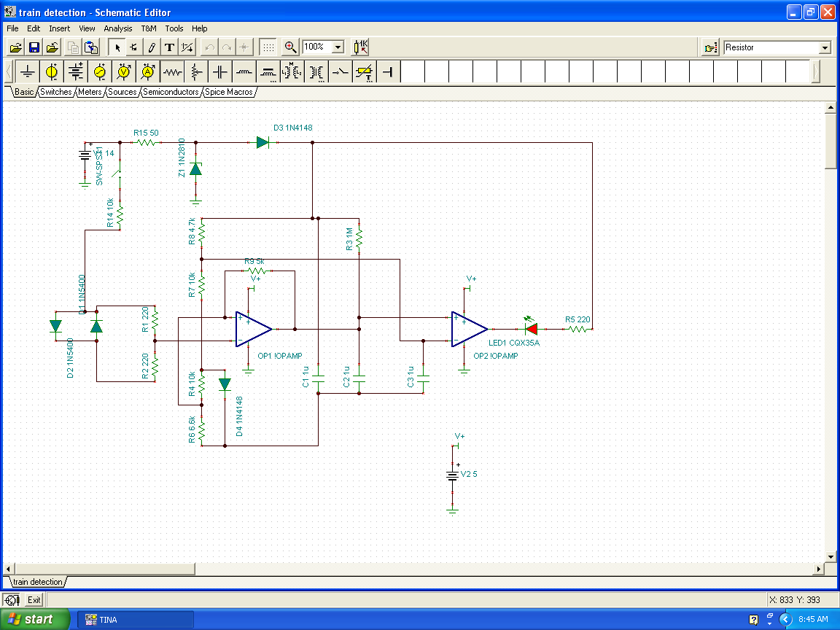Insert an ammeter component
The height and width of the screenshot is (630, 840).
pos(148,71)
